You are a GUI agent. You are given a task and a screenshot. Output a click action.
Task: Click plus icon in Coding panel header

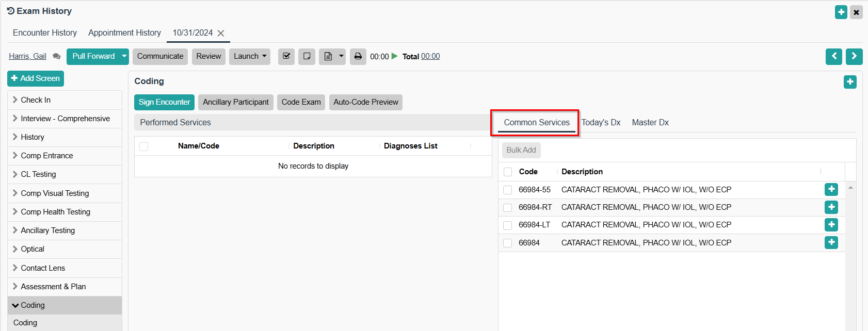tap(850, 82)
